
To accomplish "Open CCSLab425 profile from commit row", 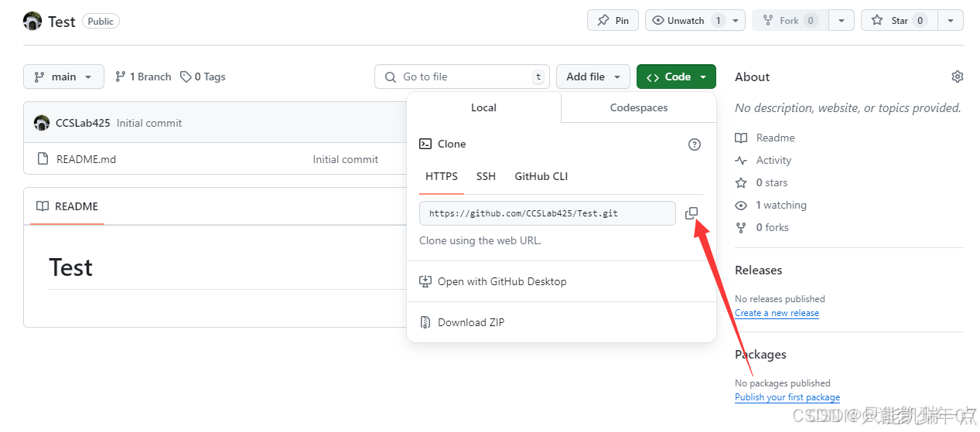I will (83, 123).
